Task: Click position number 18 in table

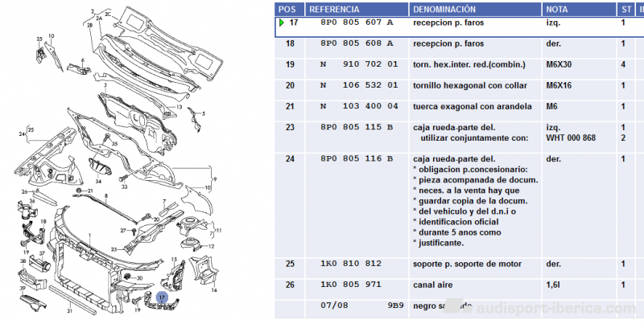Action: tap(290, 43)
